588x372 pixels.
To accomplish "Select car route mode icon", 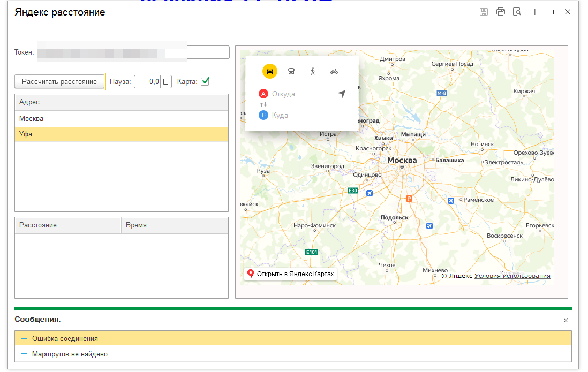I will point(269,71).
